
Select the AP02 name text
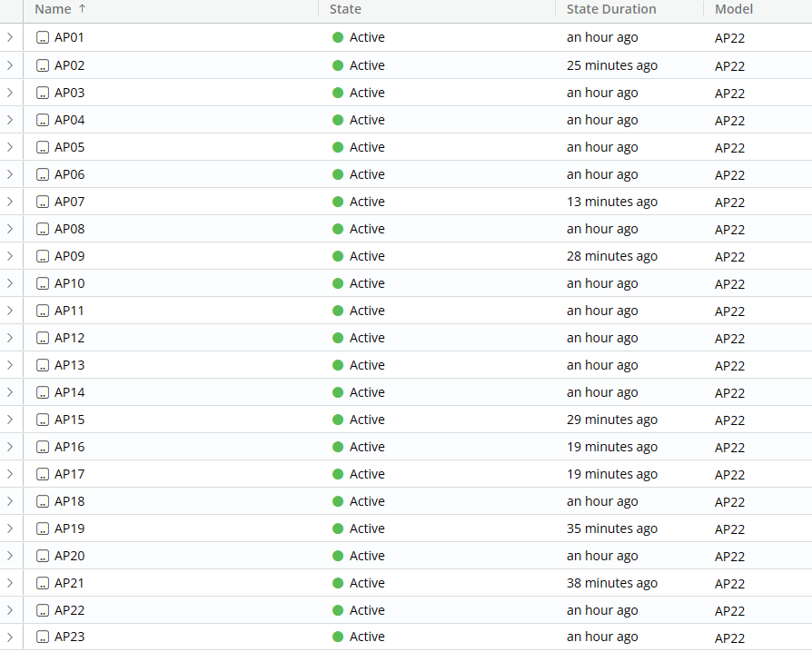point(69,65)
